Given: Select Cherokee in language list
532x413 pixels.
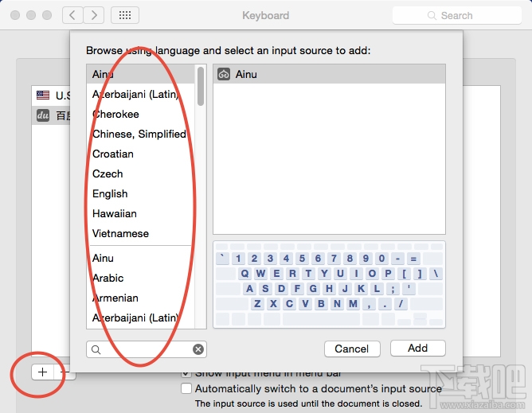Looking at the screenshot, I should [141, 115].
